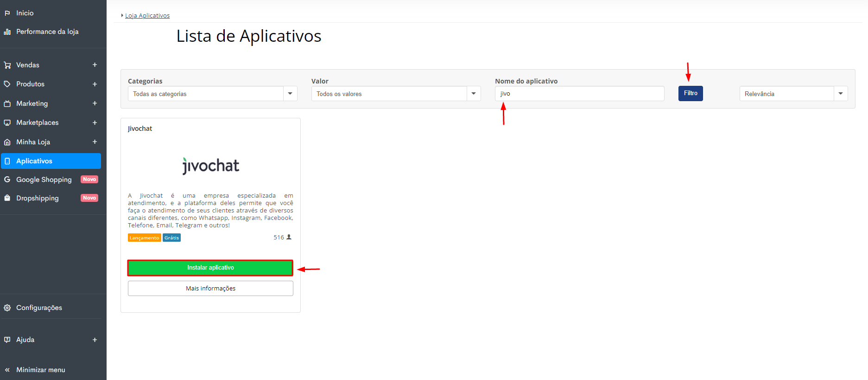Open the Categorias dropdown
Image resolution: width=868 pixels, height=380 pixels.
coord(212,94)
